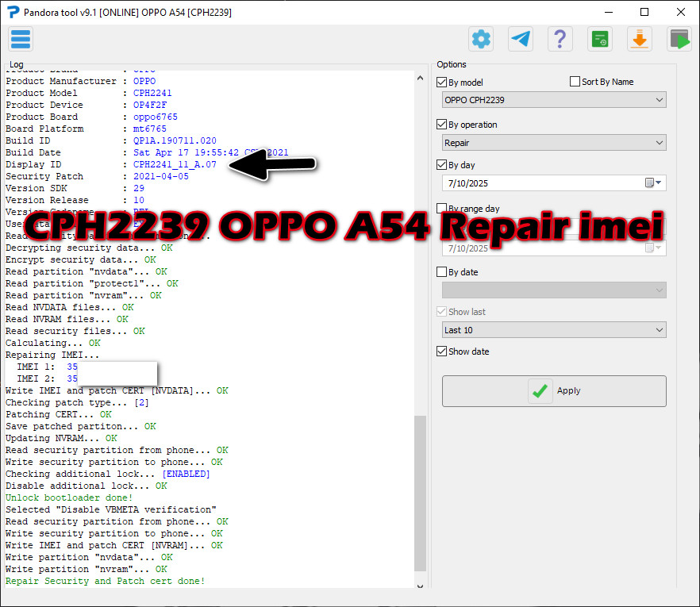The height and width of the screenshot is (607, 700).
Task: Click the Product Manufacturer value OPPO
Action: coord(144,81)
